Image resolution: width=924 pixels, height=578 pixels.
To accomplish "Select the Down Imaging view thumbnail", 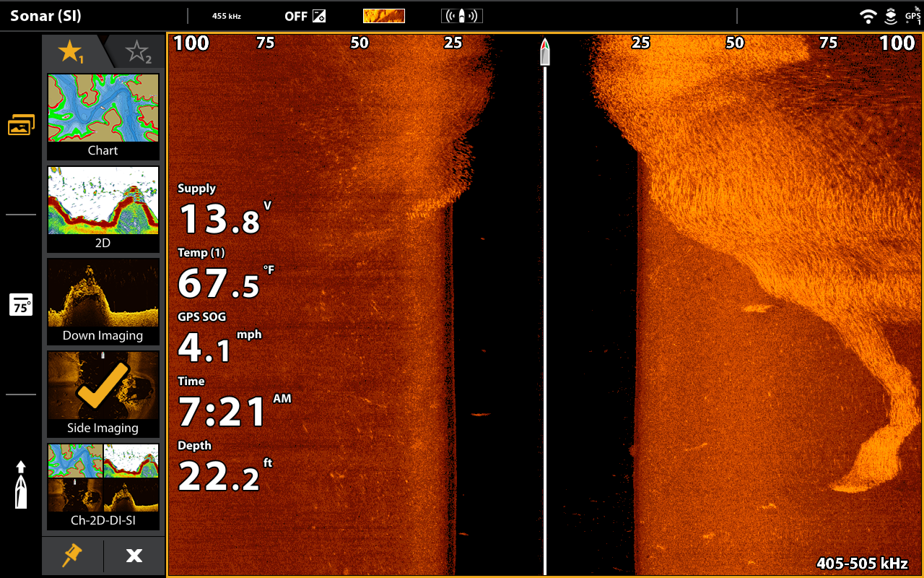I will click(103, 301).
